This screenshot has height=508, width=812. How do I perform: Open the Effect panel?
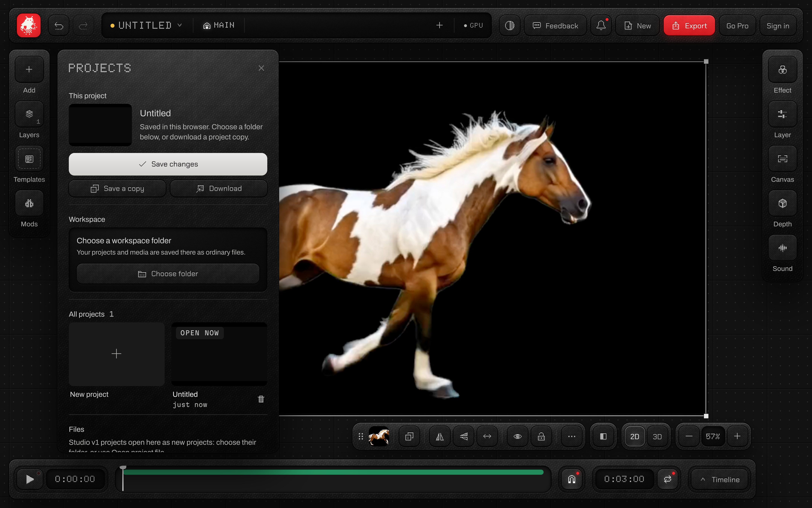click(782, 70)
